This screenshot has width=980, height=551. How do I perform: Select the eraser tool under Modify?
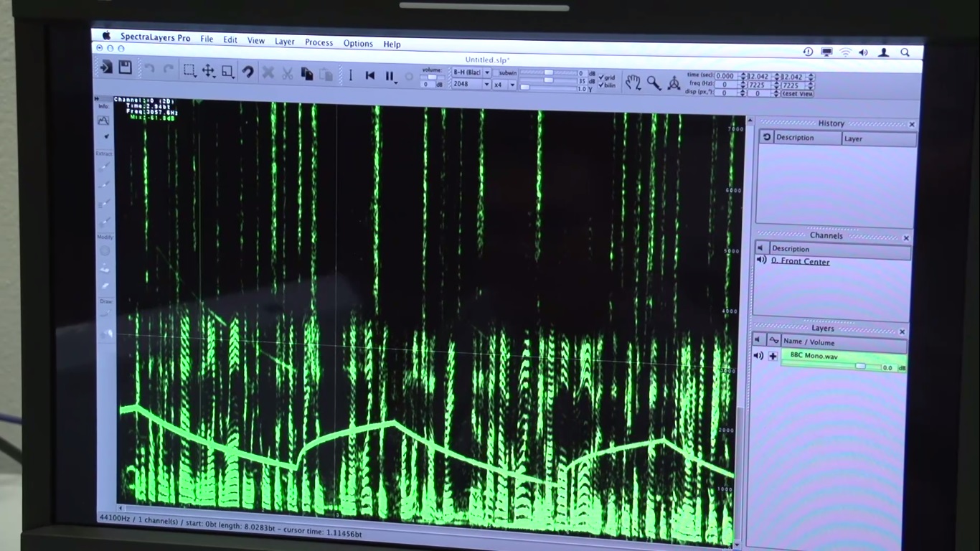point(105,286)
